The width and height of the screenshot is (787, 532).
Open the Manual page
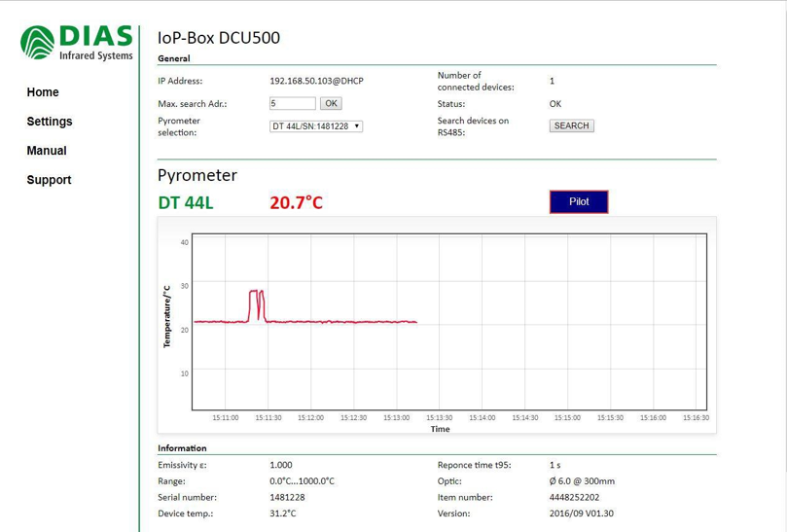tap(47, 151)
